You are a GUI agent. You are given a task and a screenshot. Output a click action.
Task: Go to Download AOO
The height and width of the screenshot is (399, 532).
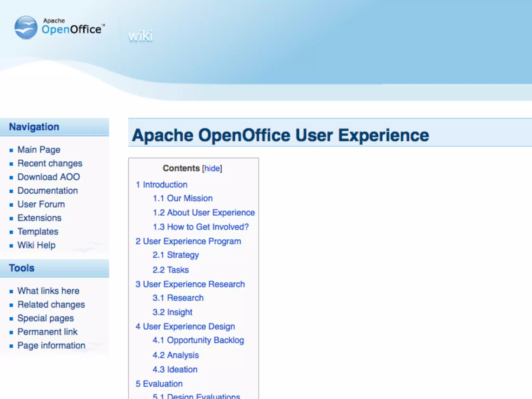pos(49,177)
